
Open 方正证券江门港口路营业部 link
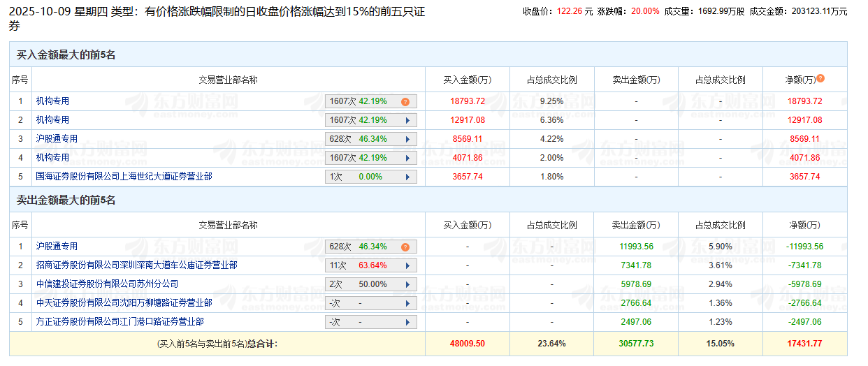click(x=120, y=322)
